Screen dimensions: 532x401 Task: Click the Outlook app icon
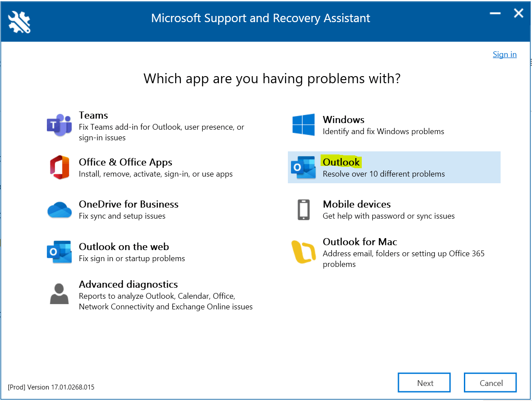tap(303, 167)
